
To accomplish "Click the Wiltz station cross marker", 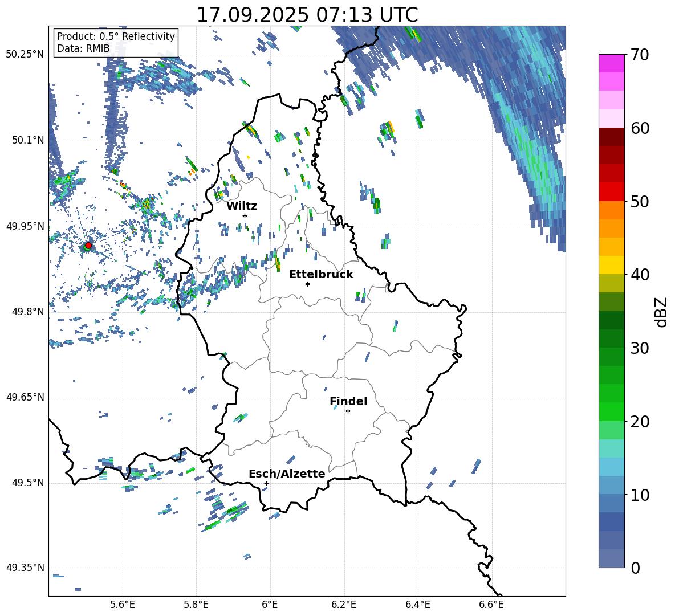I will pyautogui.click(x=245, y=215).
